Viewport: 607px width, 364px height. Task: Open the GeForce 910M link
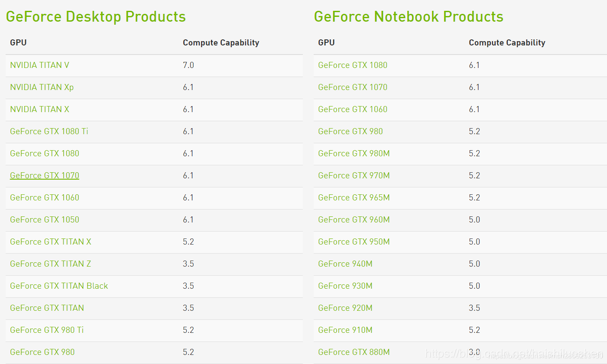pyautogui.click(x=345, y=330)
